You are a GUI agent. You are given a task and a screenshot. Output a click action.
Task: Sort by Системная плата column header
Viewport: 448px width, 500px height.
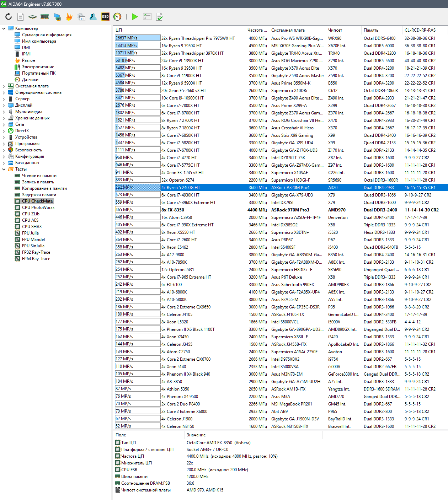(x=297, y=30)
